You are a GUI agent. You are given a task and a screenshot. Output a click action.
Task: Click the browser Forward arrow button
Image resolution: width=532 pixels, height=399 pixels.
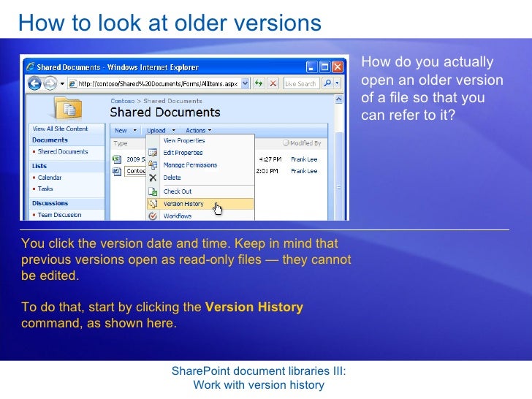[50, 83]
